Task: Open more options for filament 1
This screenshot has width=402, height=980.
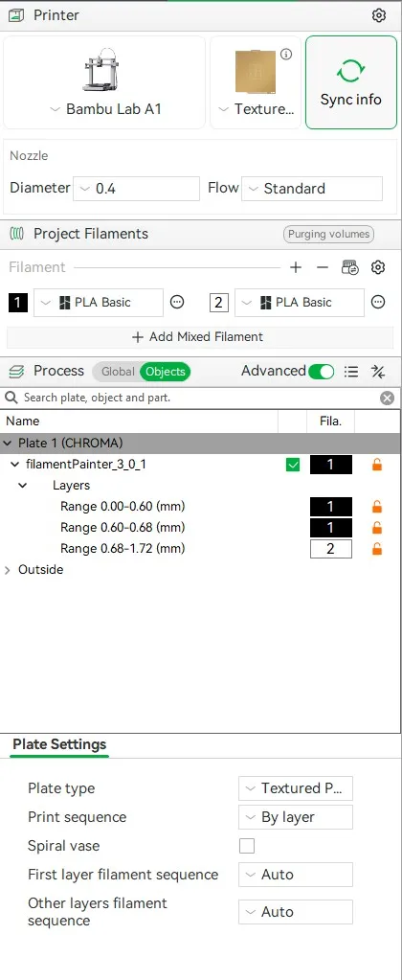Action: pyautogui.click(x=177, y=303)
